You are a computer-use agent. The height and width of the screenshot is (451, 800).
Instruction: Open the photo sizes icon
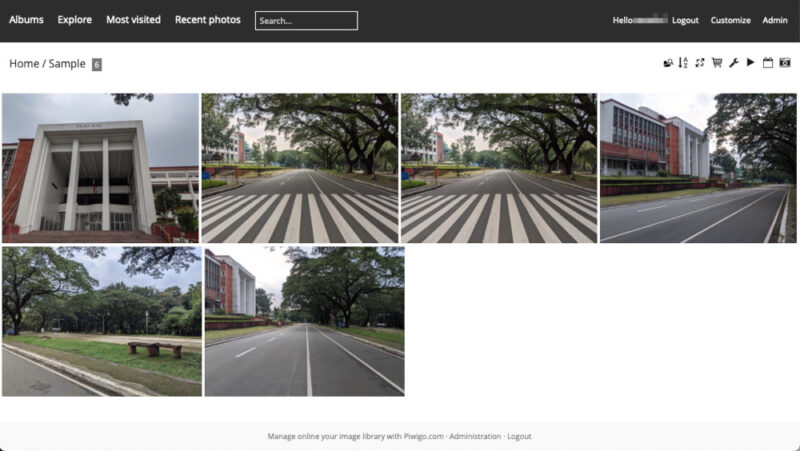coord(700,63)
